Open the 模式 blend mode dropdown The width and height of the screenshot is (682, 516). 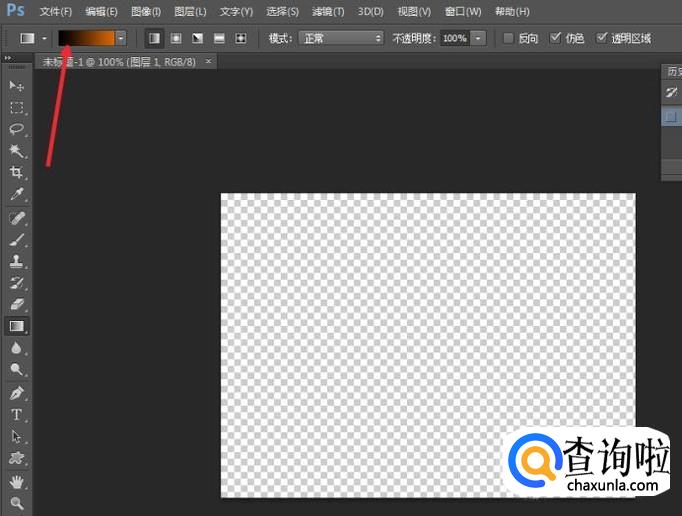click(x=341, y=38)
